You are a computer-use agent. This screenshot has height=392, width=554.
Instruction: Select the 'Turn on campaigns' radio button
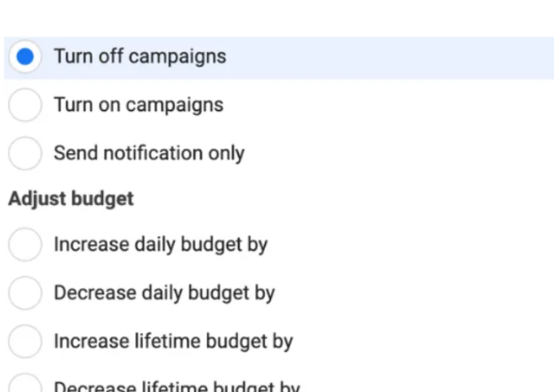25,106
